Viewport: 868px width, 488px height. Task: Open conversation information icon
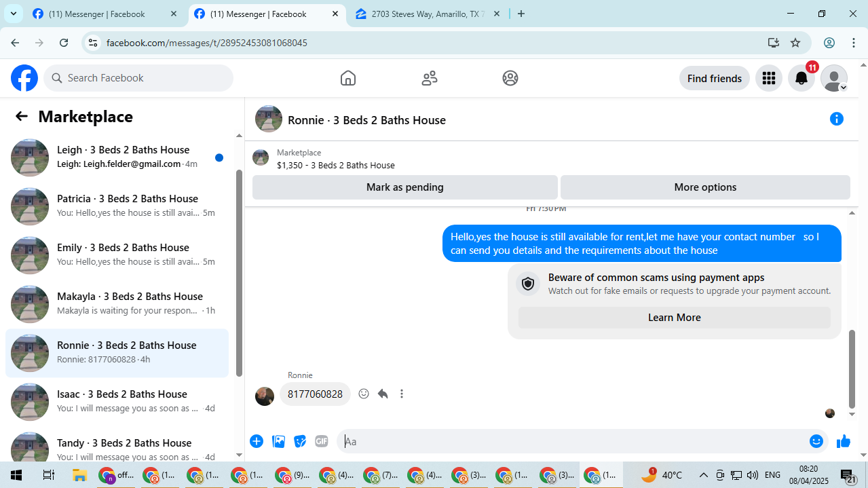[x=837, y=119]
